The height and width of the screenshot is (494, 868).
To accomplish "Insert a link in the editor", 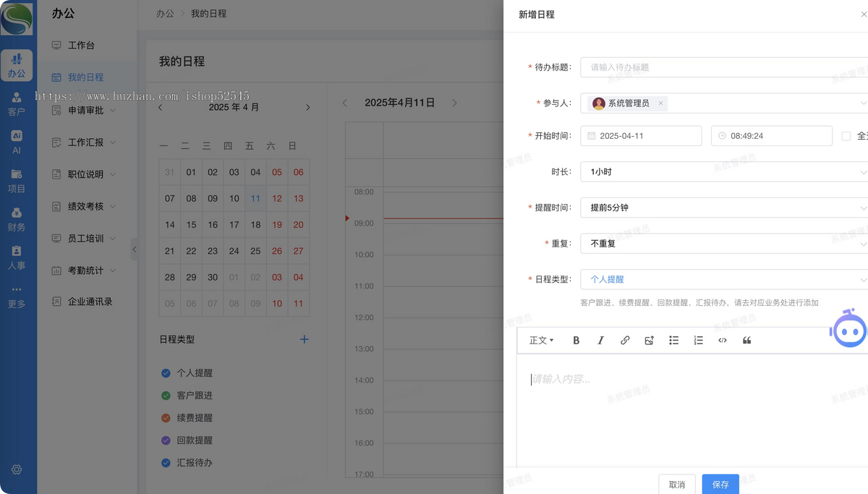I will pyautogui.click(x=625, y=340).
